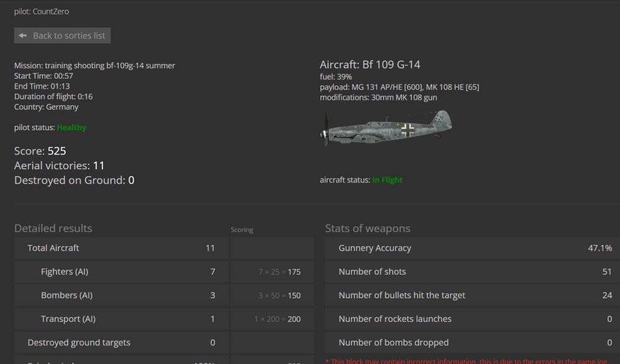Click the Stats of weapons heading
Screen dimensions: 620x364
pyautogui.click(x=368, y=229)
